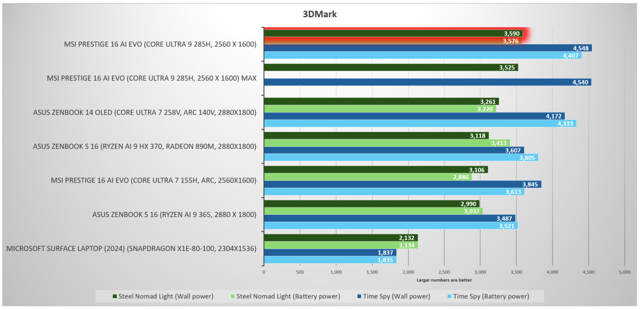Click the Microsoft Surface Laptop 2024 label
Viewport: 644px width, 309px height.
click(131, 249)
